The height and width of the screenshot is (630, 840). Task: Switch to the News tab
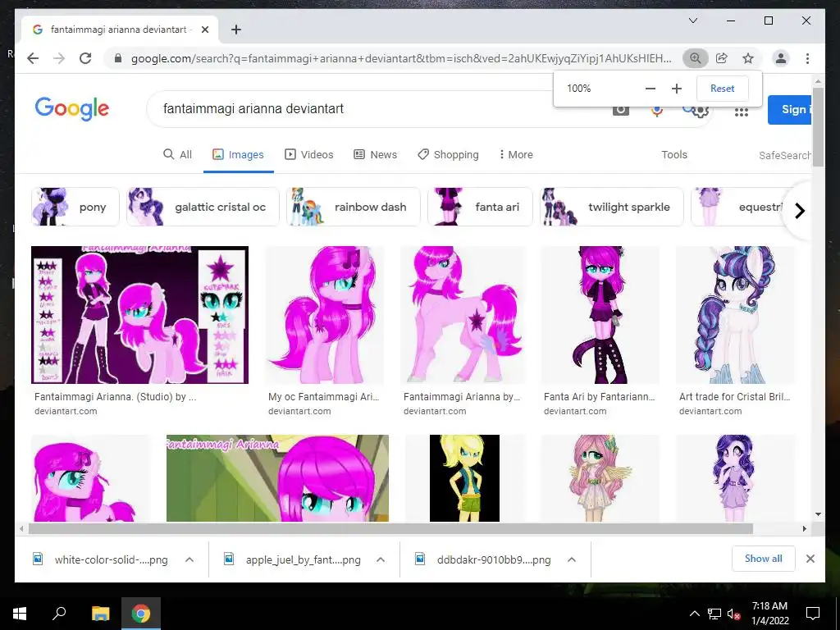[376, 154]
